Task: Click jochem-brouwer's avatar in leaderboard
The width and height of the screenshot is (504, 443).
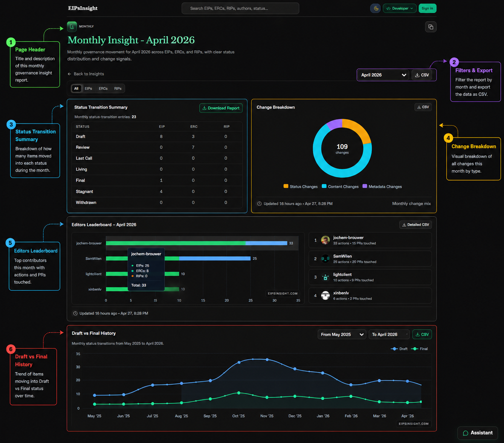Action: click(x=325, y=240)
